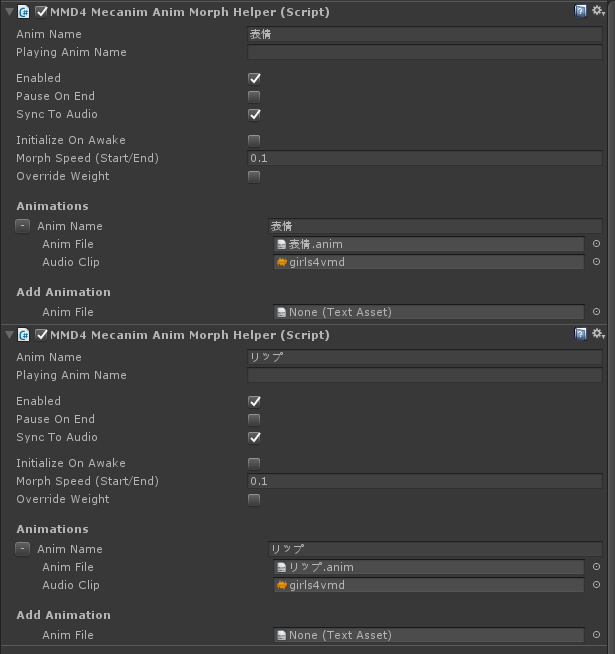This screenshot has height=654, width=615.
Task: Click Morph Speed field in 表情 component
Action: tap(425, 158)
